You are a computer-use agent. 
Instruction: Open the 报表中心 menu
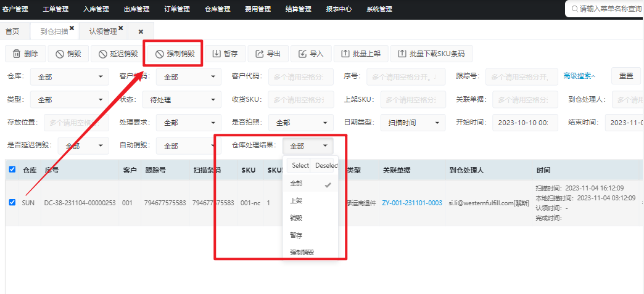(339, 9)
